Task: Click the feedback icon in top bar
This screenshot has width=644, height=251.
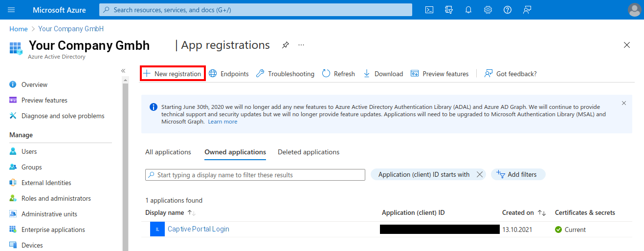Action: 527,10
